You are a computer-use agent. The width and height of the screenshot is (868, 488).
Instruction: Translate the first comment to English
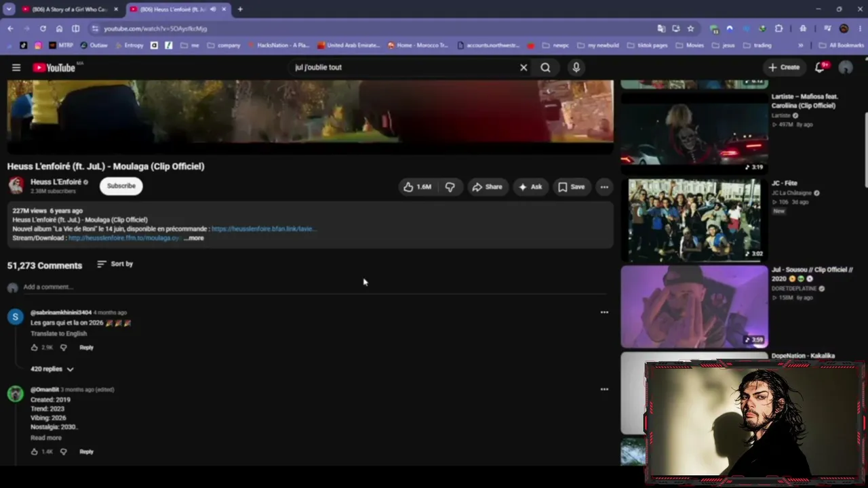point(58,333)
